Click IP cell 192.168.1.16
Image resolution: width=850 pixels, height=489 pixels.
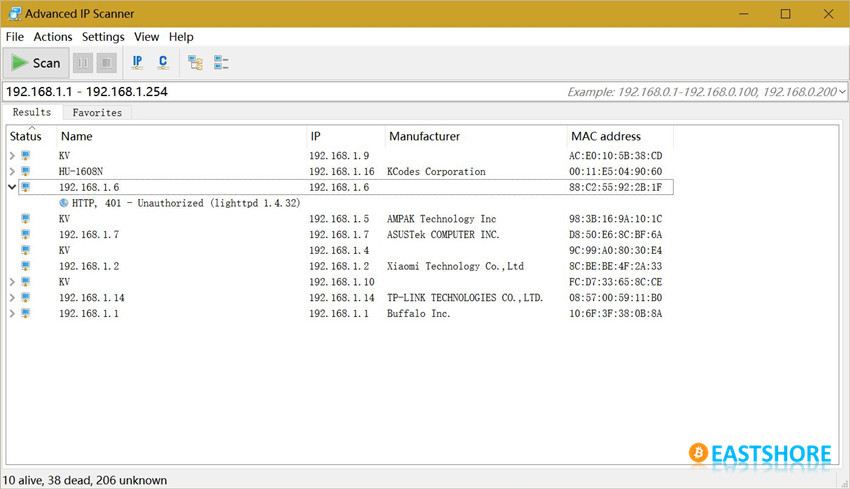(342, 171)
